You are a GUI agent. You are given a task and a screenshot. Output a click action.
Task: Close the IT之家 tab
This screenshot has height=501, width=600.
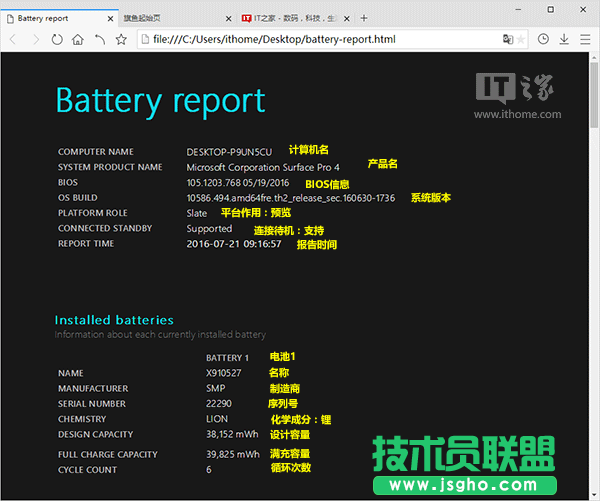click(346, 18)
